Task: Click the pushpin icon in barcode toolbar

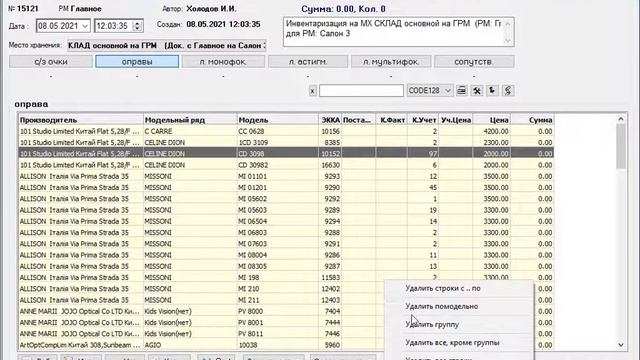Action: click(x=492, y=90)
